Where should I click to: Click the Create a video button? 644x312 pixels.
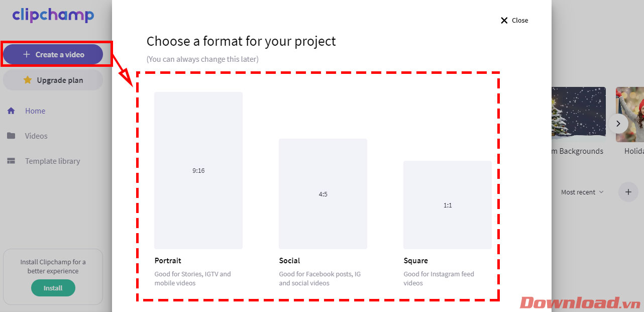pyautogui.click(x=53, y=54)
